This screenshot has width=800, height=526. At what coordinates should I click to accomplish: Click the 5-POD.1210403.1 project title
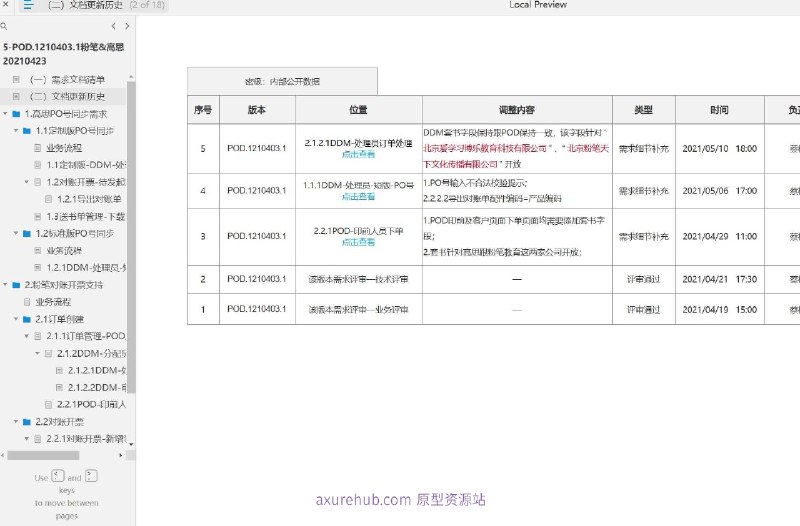pyautogui.click(x=63, y=54)
